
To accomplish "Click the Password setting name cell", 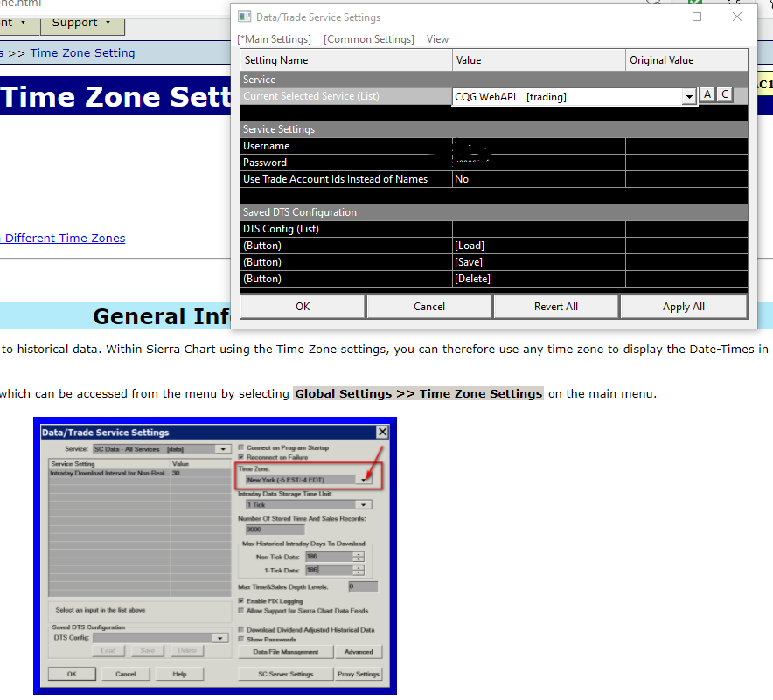I will point(346,163).
